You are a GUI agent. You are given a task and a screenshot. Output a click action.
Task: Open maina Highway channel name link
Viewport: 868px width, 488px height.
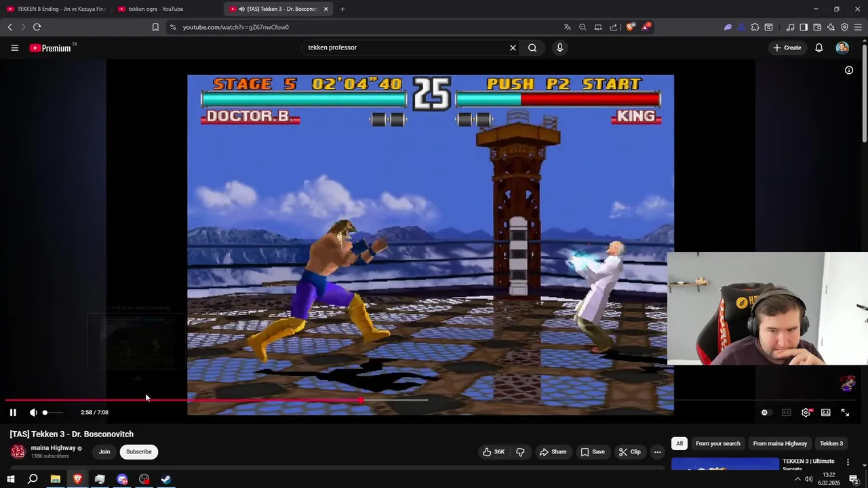[x=53, y=448]
